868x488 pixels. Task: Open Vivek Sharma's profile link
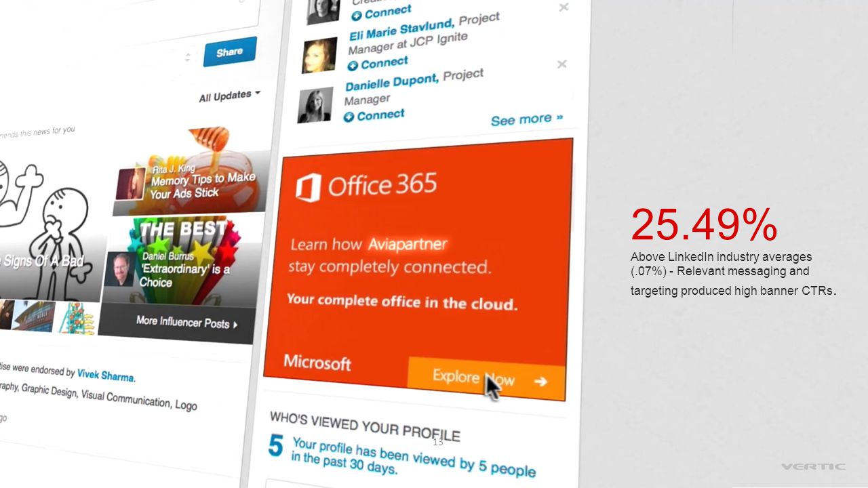click(x=106, y=375)
